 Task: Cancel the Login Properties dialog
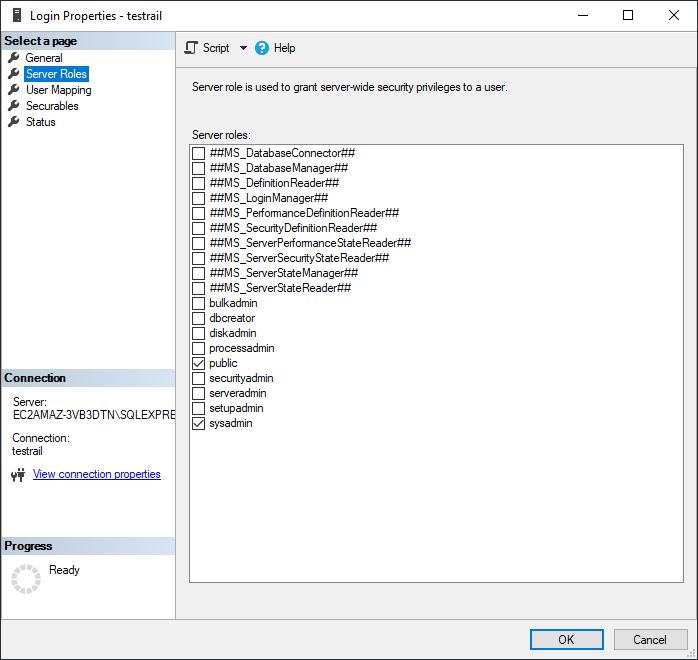[x=649, y=639]
